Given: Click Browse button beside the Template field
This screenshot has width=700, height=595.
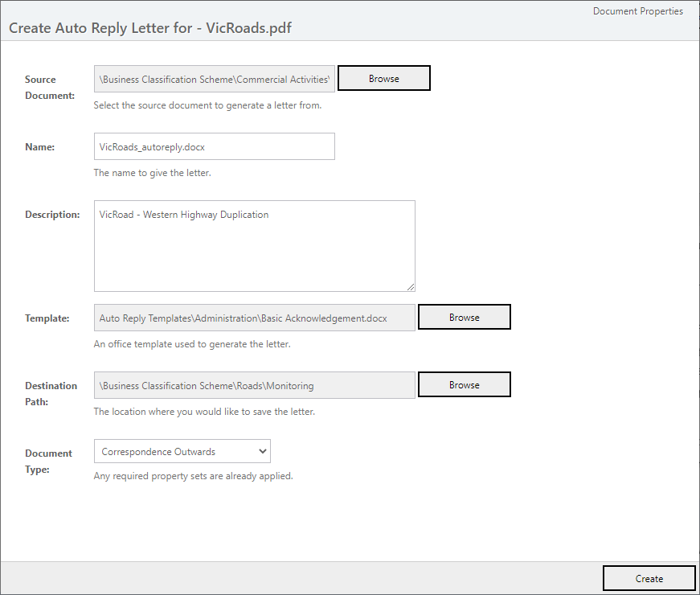Looking at the screenshot, I should click(x=464, y=318).
